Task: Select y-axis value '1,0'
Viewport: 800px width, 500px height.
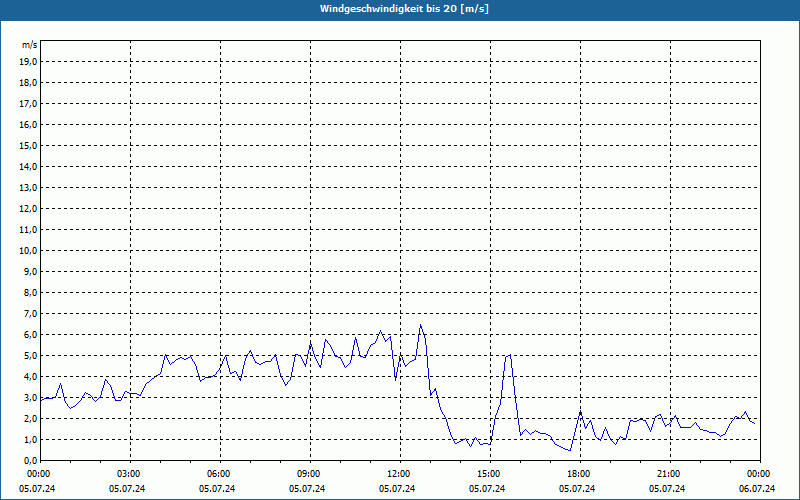Action: click(31, 439)
